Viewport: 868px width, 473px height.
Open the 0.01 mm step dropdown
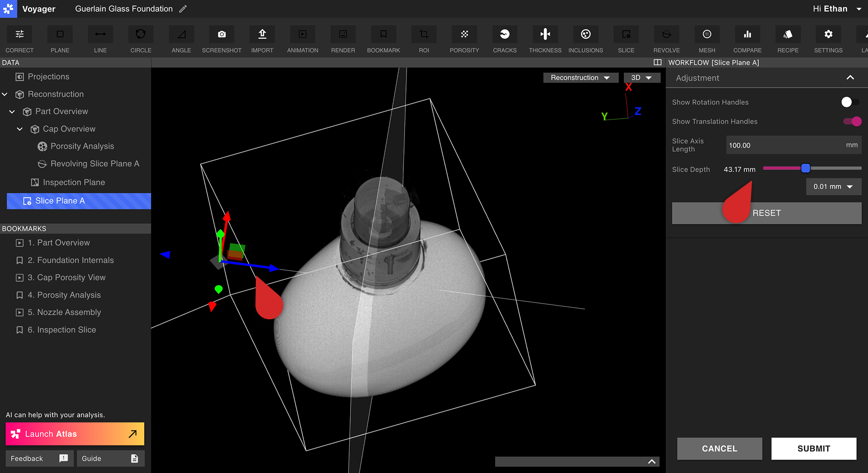pyautogui.click(x=833, y=186)
